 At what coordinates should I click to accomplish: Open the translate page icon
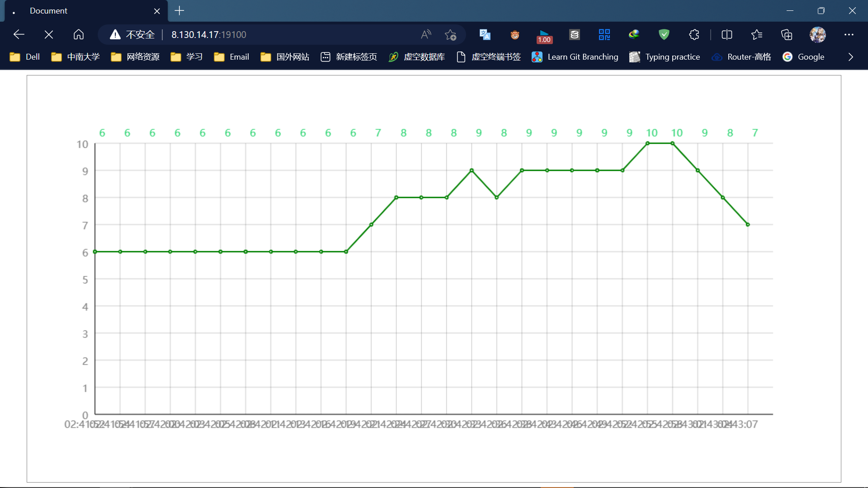click(485, 34)
